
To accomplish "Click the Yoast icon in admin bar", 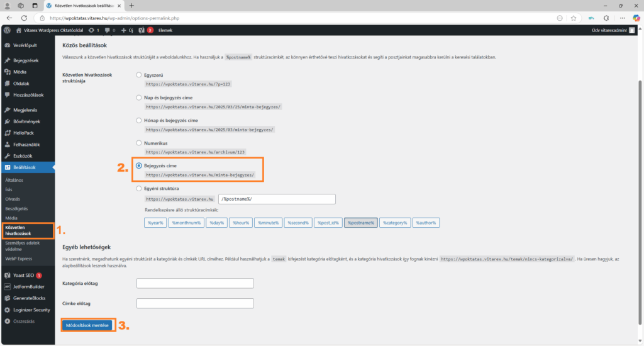I will [x=142, y=30].
